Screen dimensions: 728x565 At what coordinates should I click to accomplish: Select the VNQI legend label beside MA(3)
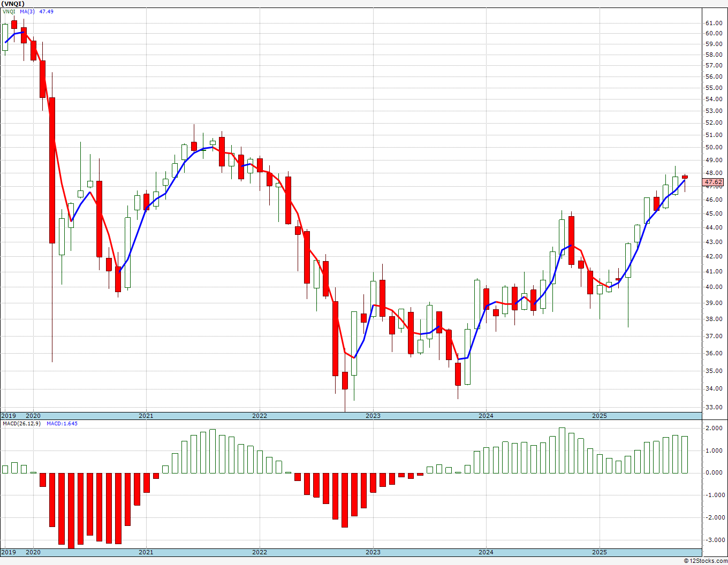click(x=9, y=12)
